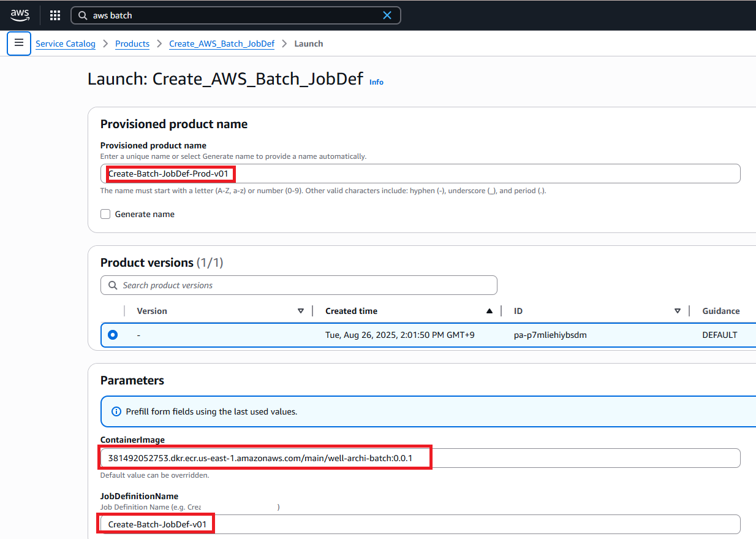The image size is (756, 539).
Task: Click the info icon in Prefill banner
Action: [117, 411]
